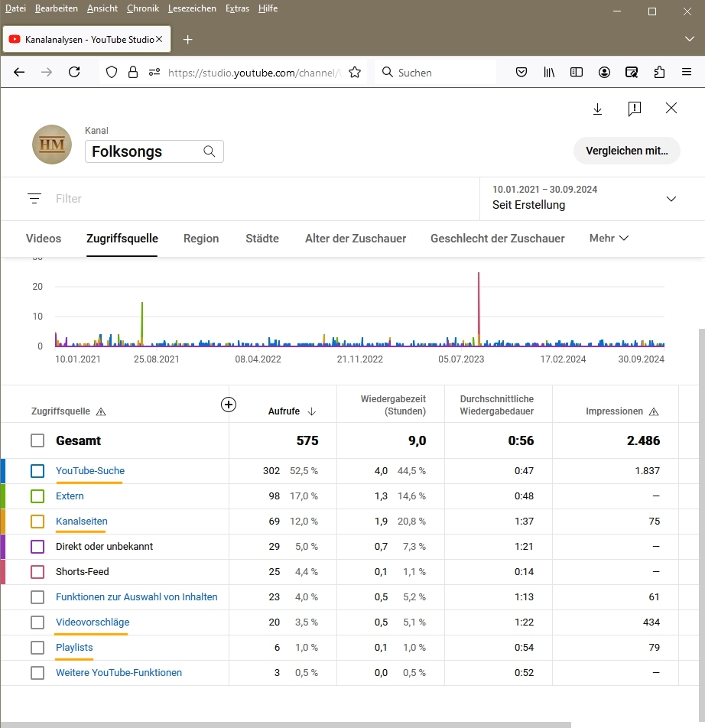Toggle Weitere YouTube-Funktionen checkbox
This screenshot has width=705, height=728.
point(37,673)
